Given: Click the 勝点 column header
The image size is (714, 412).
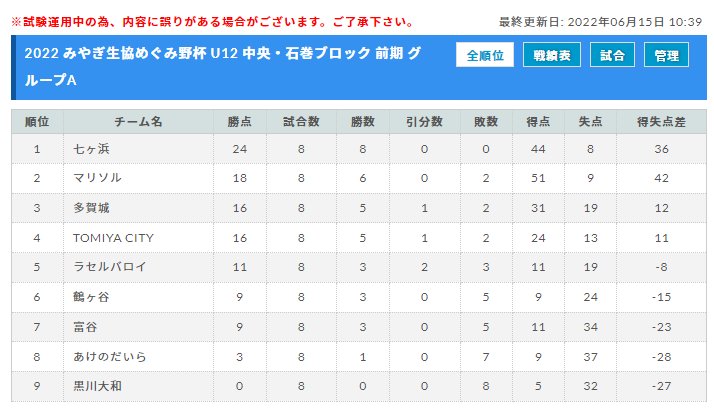Looking at the screenshot, I should [x=240, y=122].
